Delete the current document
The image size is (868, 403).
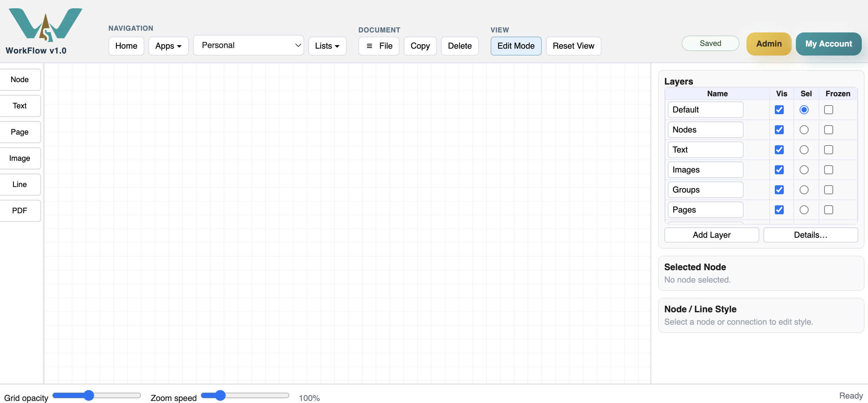tap(460, 46)
